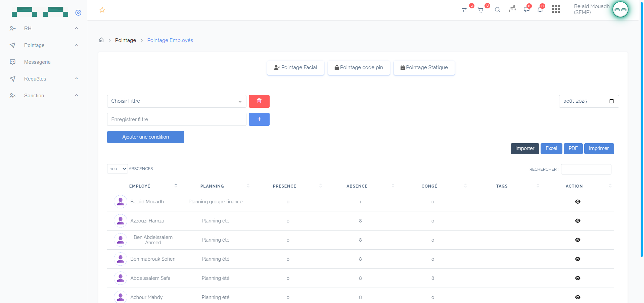The image size is (644, 303).
Task: Sort table by Absence column
Action: click(360, 186)
